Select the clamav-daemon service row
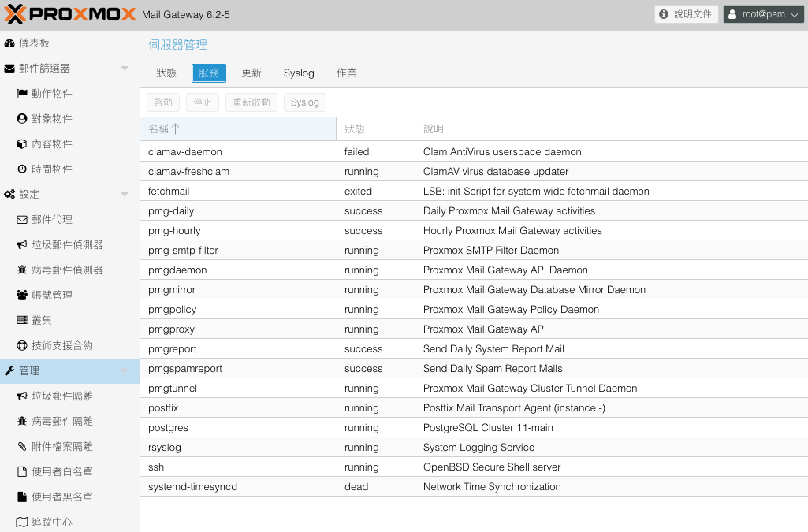This screenshot has width=808, height=532. click(x=474, y=152)
